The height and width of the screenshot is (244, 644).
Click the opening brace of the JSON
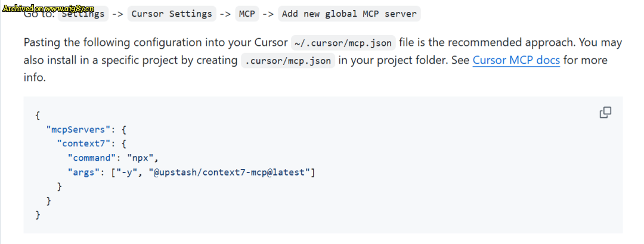(x=38, y=115)
